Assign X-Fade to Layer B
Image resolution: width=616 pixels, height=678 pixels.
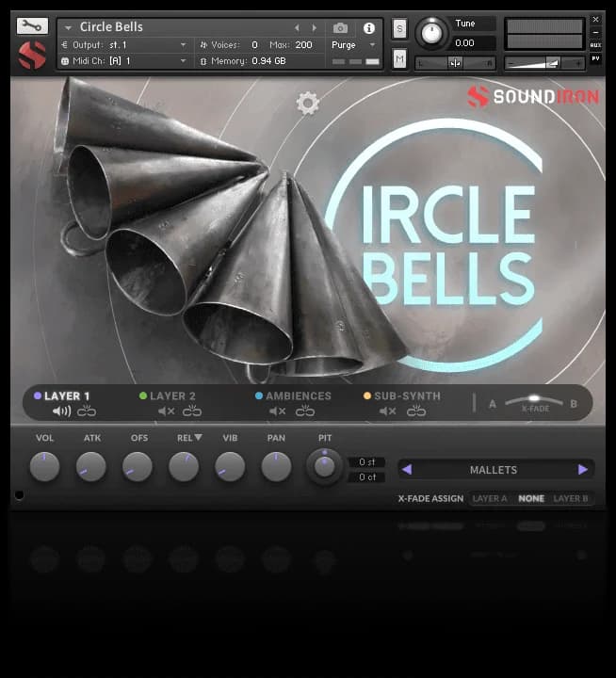click(x=570, y=498)
